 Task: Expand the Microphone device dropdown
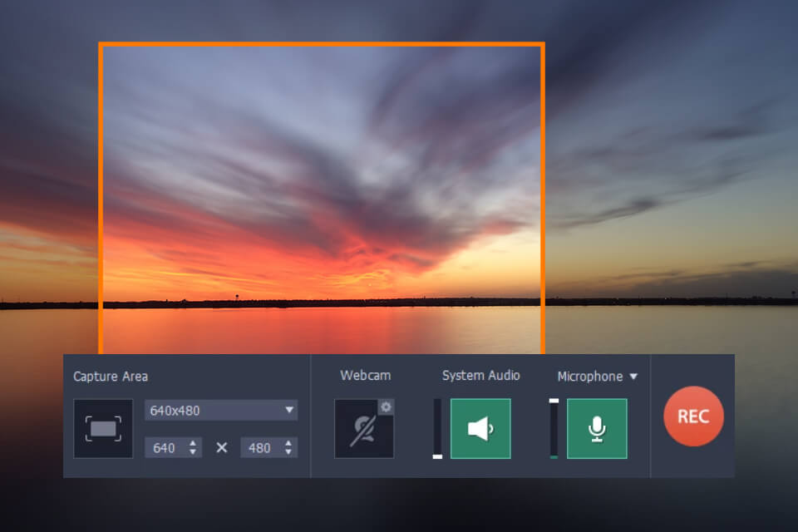[635, 376]
